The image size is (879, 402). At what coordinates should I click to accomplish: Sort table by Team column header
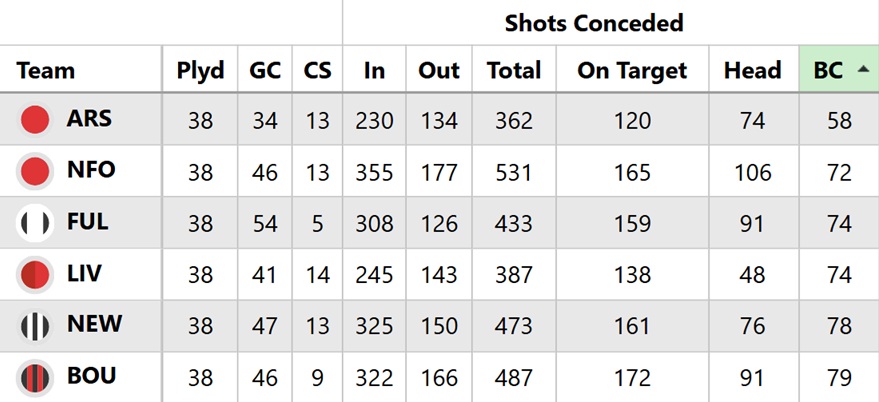tap(46, 71)
